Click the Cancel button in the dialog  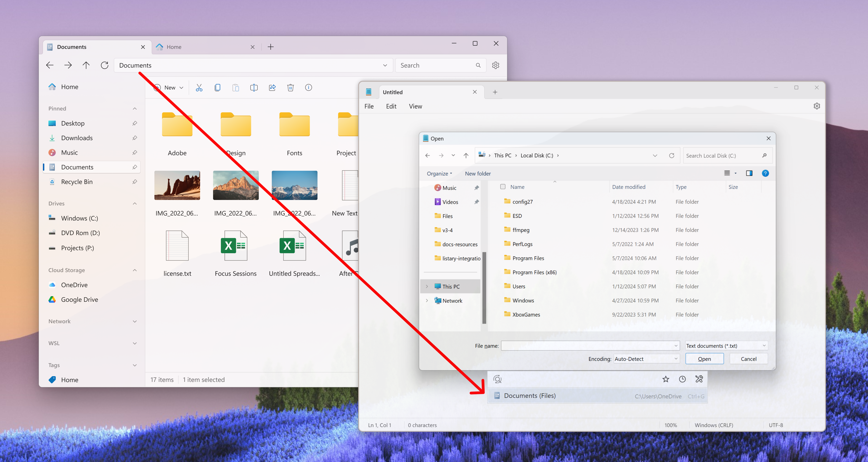tap(749, 358)
